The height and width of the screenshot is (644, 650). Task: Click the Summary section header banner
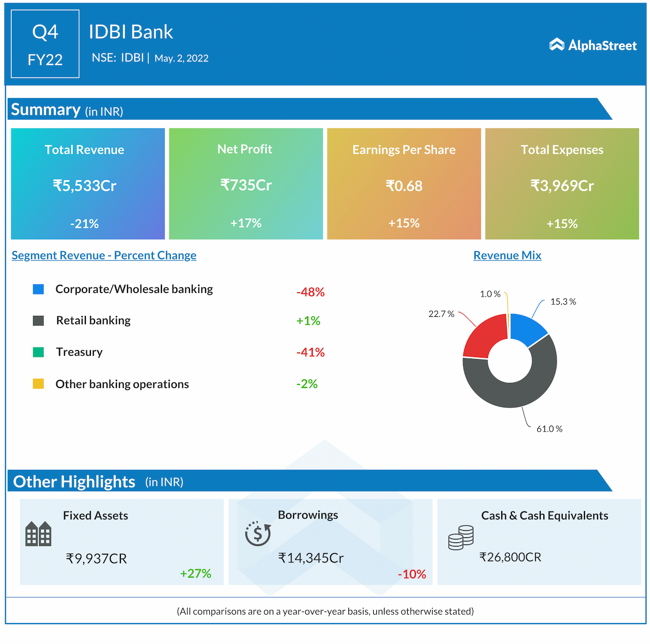[305, 109]
